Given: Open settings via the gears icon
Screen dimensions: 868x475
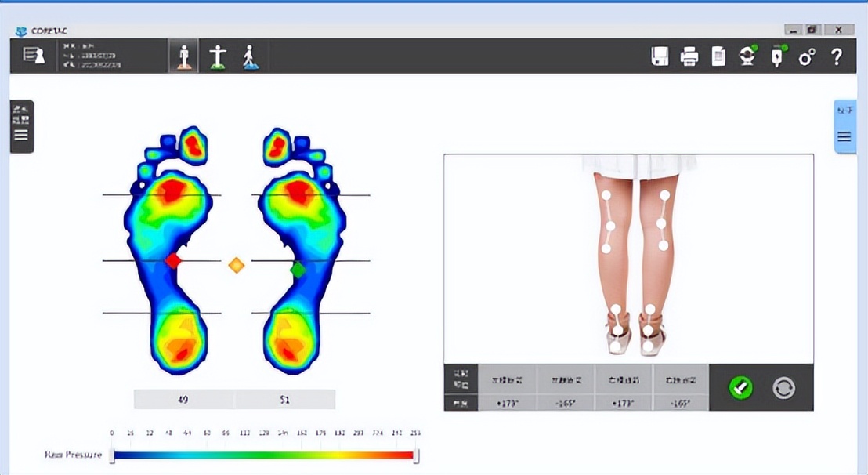Looking at the screenshot, I should pos(807,56).
